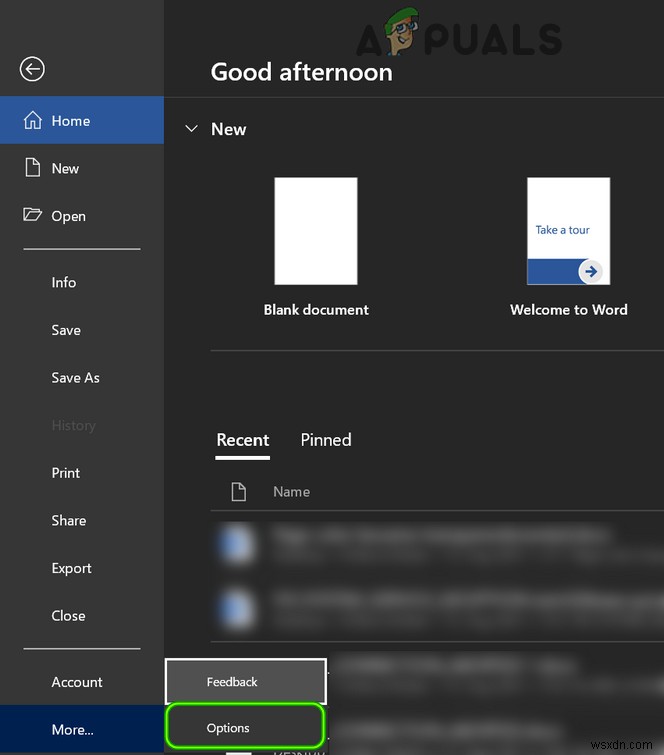Switch to the Recent tab
664x755 pixels.
(243, 440)
